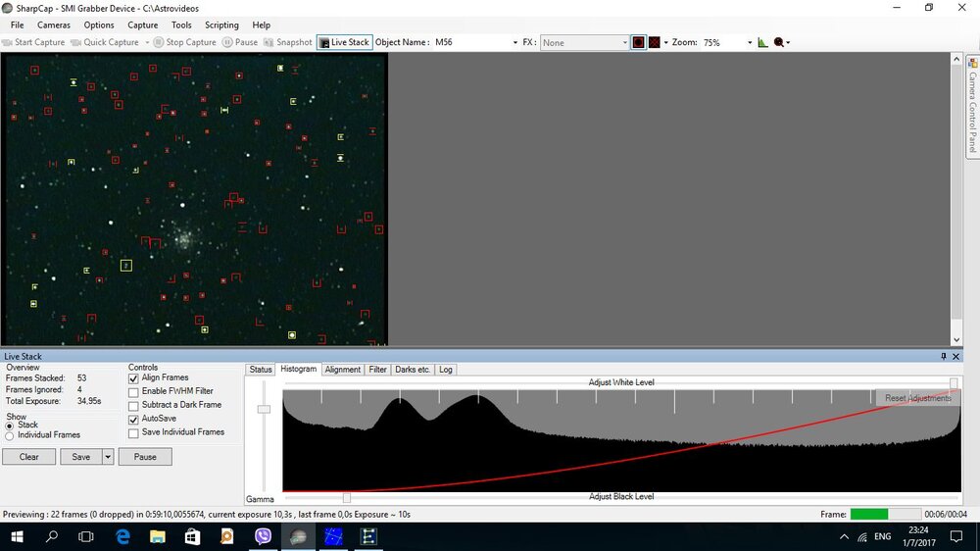The height and width of the screenshot is (551, 980).
Task: Click the Adjust Black Level slider handle
Action: [346, 497]
